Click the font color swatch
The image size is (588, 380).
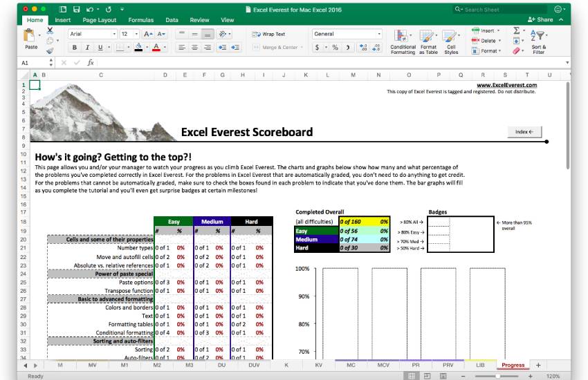156,47
